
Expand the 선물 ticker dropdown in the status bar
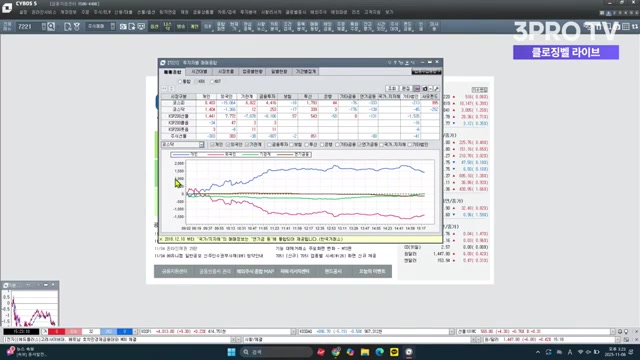[x=612, y=332]
